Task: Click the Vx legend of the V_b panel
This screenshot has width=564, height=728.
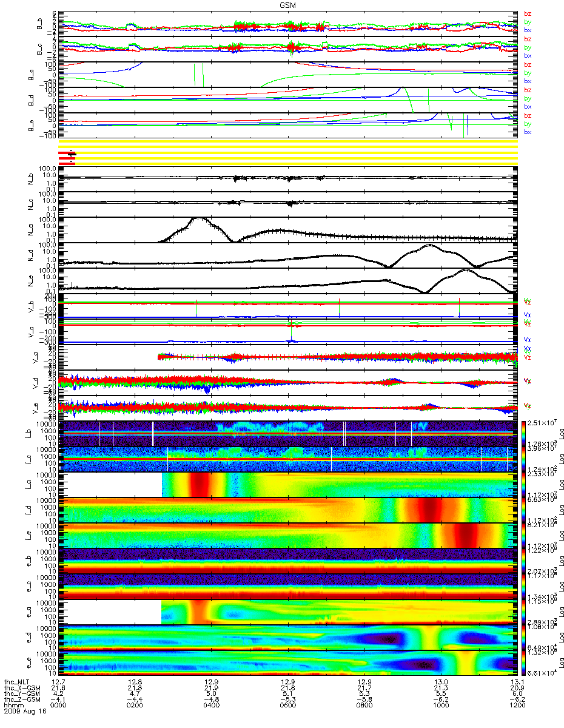Action: coord(528,315)
